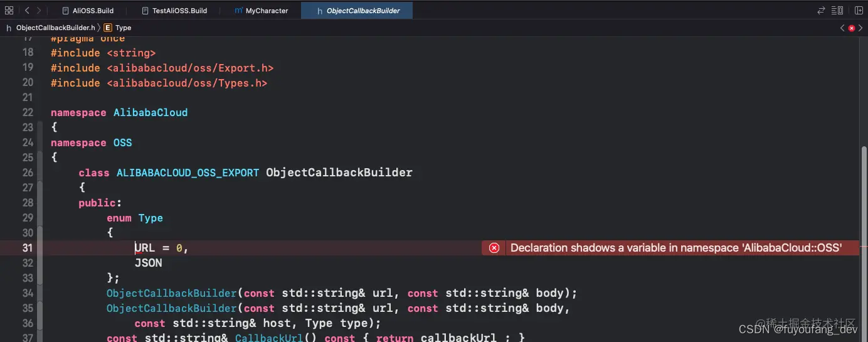
Task: Open the Type symbol jump bar menu
Action: [x=124, y=28]
